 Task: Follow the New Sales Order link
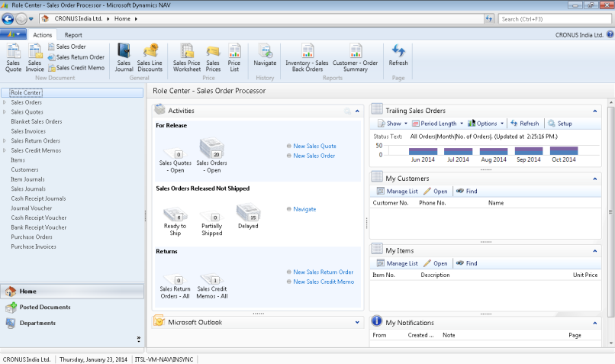pos(314,156)
